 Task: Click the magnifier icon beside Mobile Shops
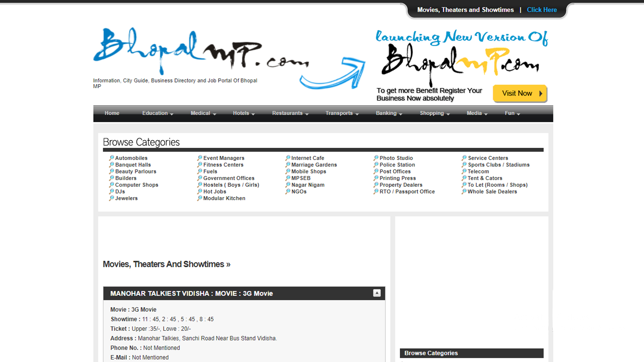click(x=288, y=171)
